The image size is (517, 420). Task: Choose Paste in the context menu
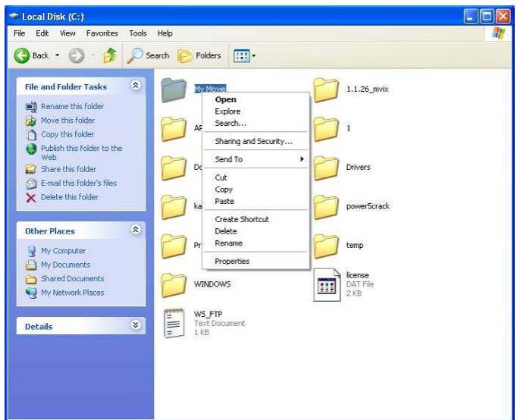click(x=256, y=202)
